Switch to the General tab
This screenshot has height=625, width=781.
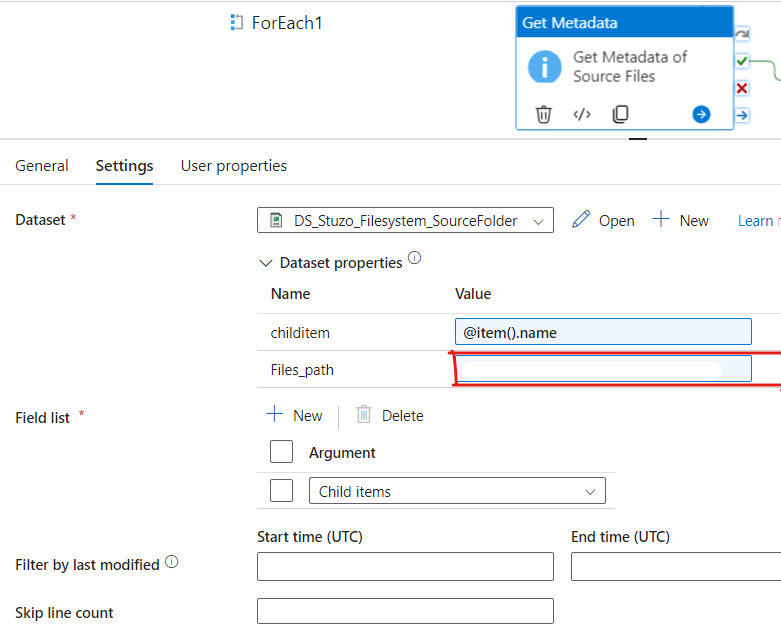(x=42, y=166)
